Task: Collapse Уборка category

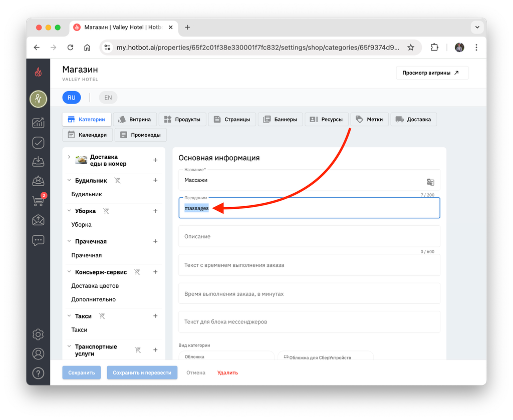Action: (69, 210)
